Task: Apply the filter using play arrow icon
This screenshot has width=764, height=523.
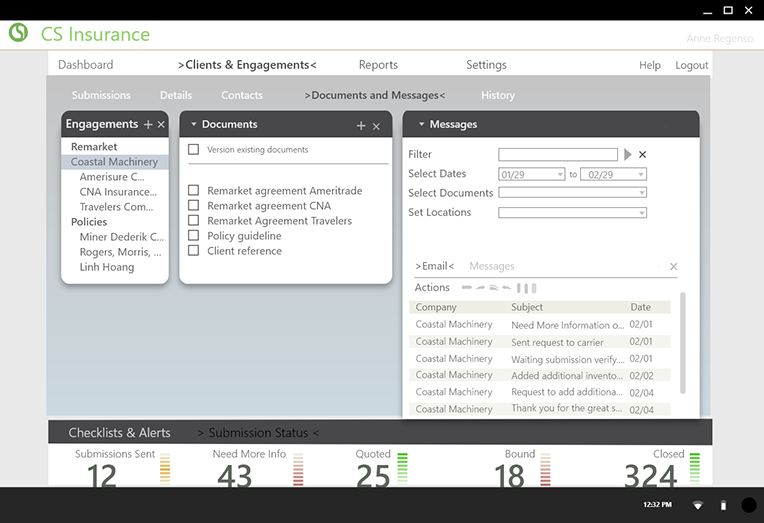Action: pos(628,155)
